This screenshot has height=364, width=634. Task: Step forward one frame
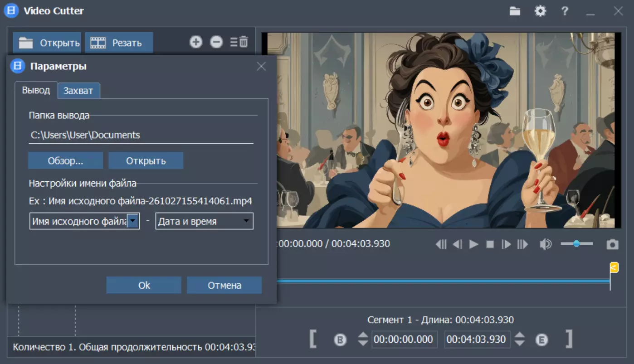click(x=506, y=244)
